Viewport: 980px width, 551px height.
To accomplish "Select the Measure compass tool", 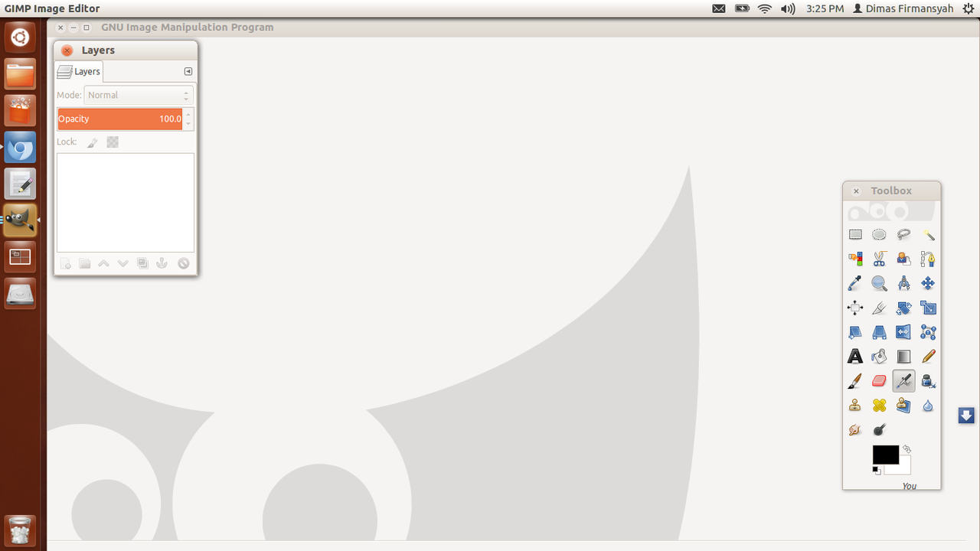I will coord(904,284).
